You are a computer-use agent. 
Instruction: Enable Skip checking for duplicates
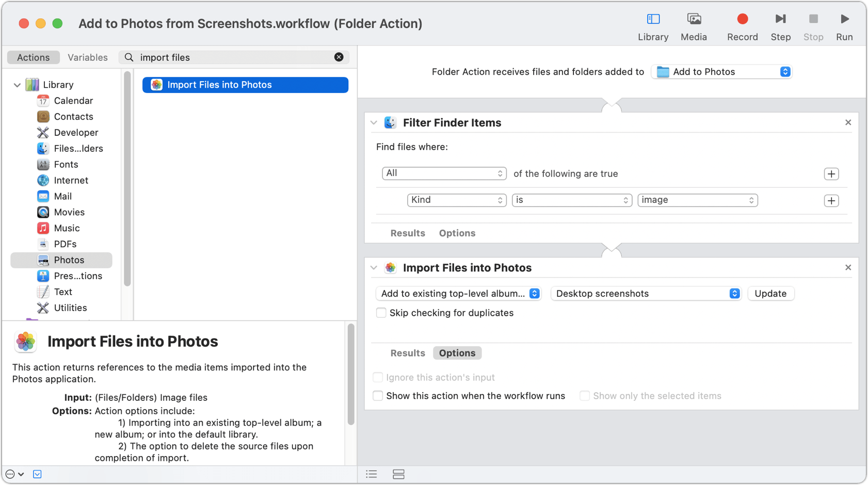click(x=381, y=313)
